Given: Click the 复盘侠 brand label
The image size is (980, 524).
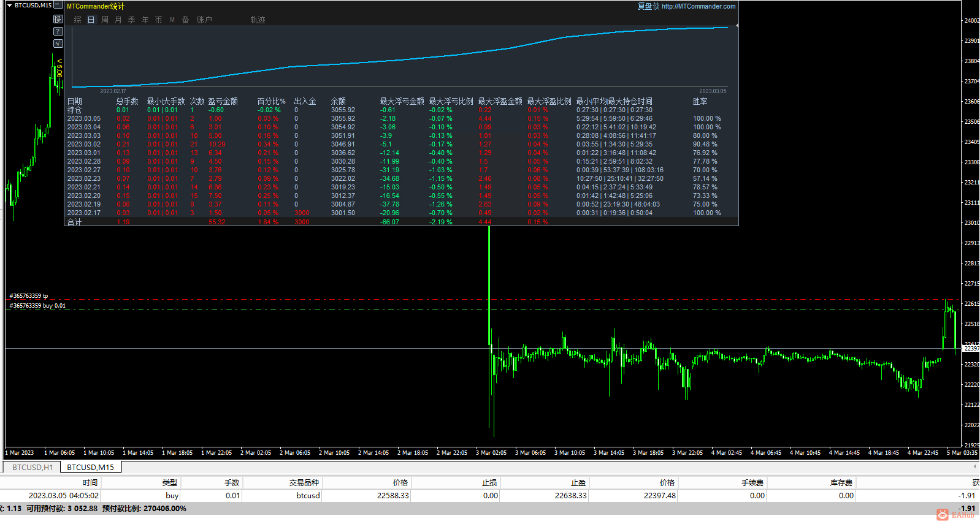Looking at the screenshot, I should click(x=648, y=6).
